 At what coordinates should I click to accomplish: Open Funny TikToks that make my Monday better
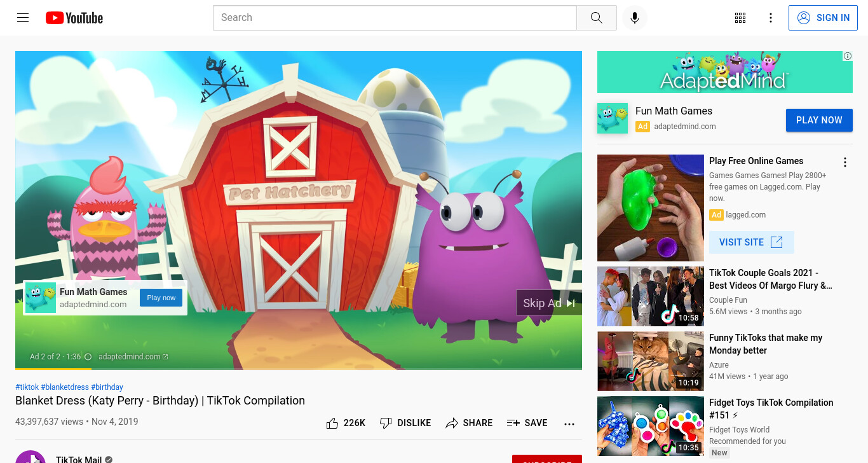click(x=766, y=344)
